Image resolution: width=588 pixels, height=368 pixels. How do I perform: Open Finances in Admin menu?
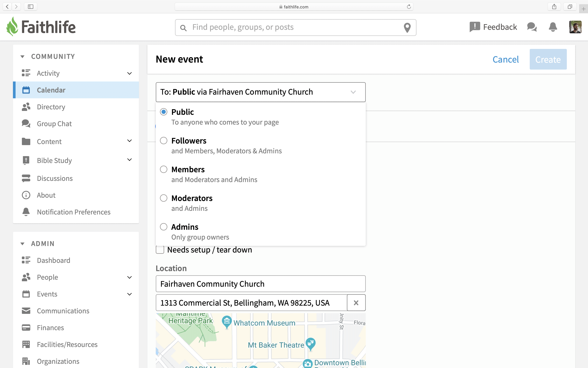(76, 328)
